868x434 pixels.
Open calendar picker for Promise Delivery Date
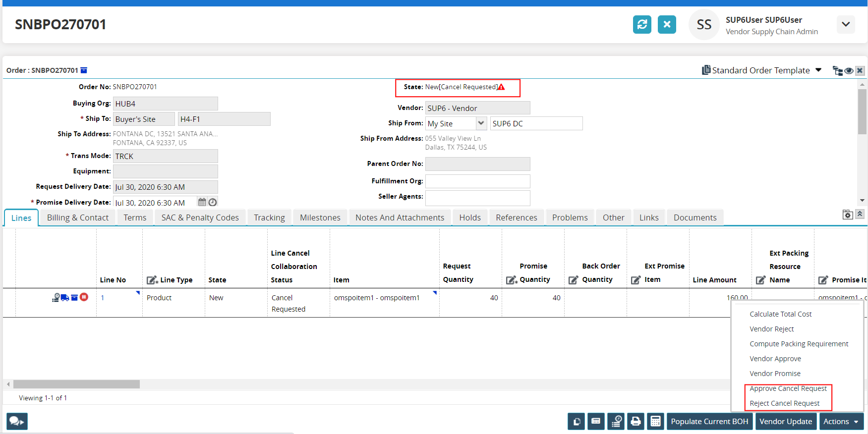202,202
